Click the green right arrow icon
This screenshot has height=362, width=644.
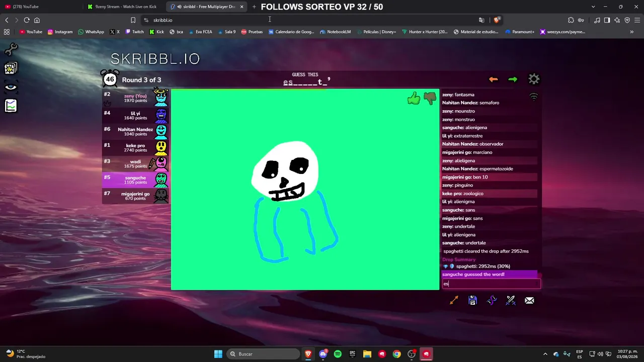pos(513,79)
